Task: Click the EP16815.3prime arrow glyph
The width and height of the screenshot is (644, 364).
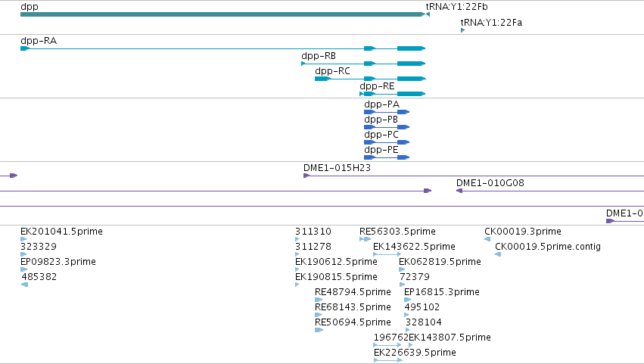Action: pyautogui.click(x=407, y=300)
